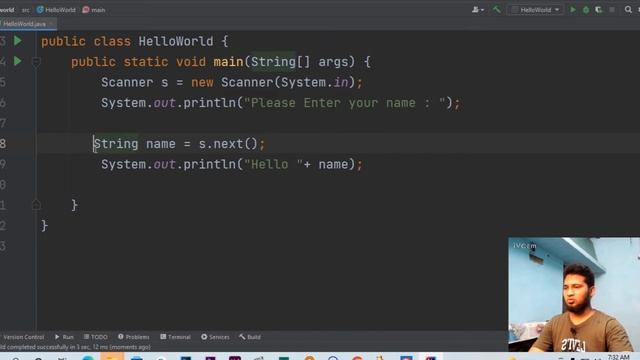Click the webcam overlay video thumbnail
Screen dimensions: 640x360
point(574,294)
